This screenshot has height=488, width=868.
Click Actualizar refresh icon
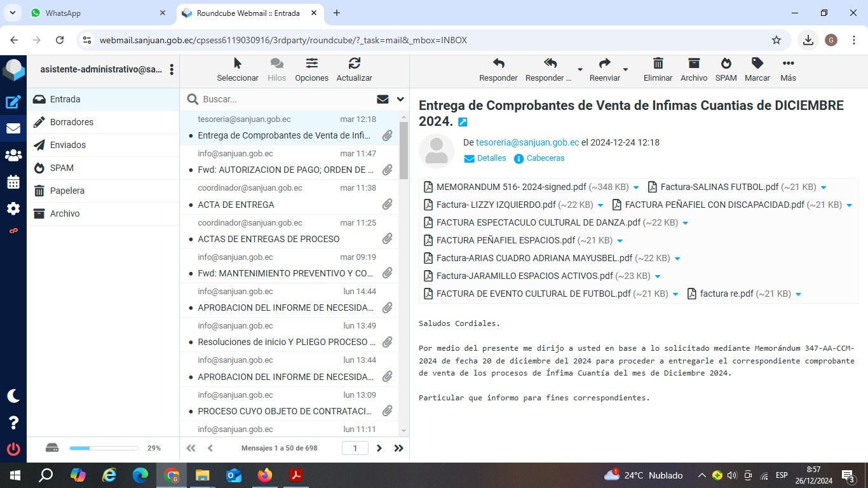tap(354, 64)
